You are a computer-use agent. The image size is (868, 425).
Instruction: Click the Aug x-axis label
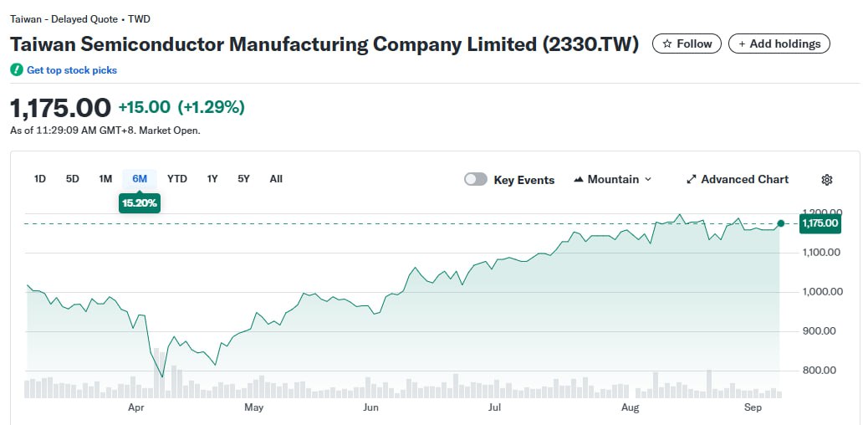[630, 407]
